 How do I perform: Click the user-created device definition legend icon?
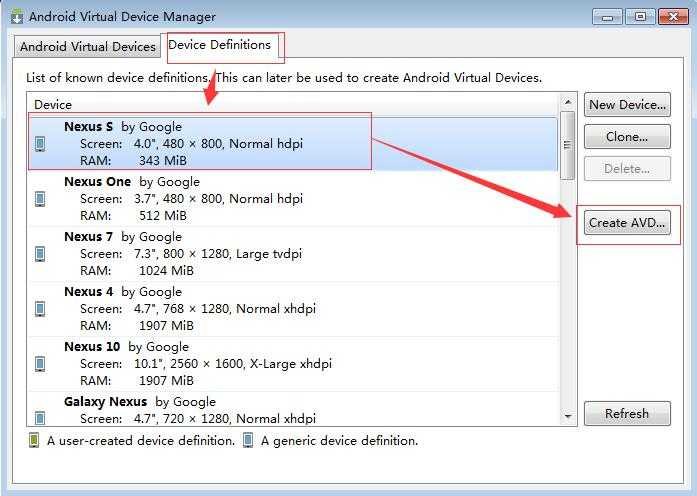pyautogui.click(x=34, y=440)
